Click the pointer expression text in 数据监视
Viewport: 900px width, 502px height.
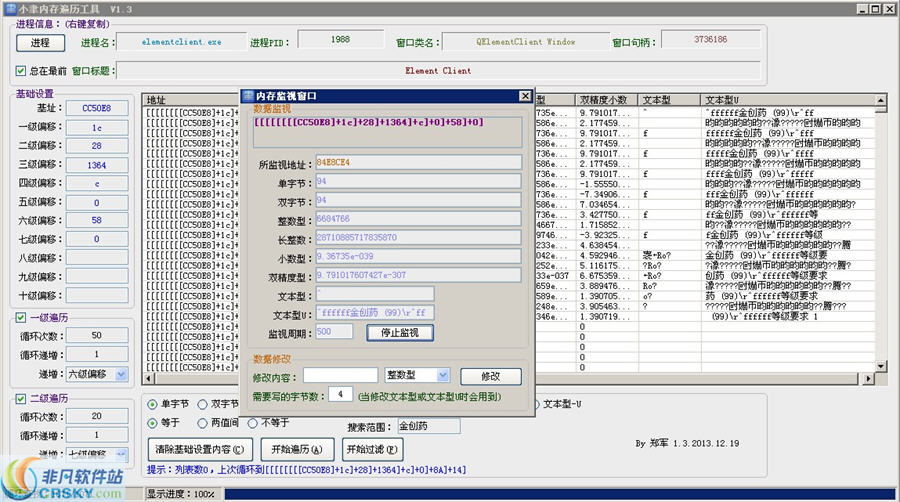click(x=368, y=122)
